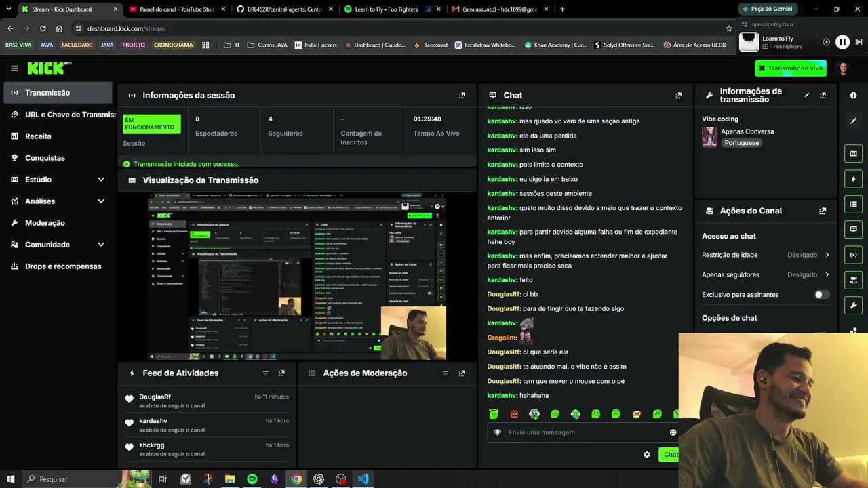Pop out the Ações do Canal panel
The image size is (868, 488).
(823, 211)
